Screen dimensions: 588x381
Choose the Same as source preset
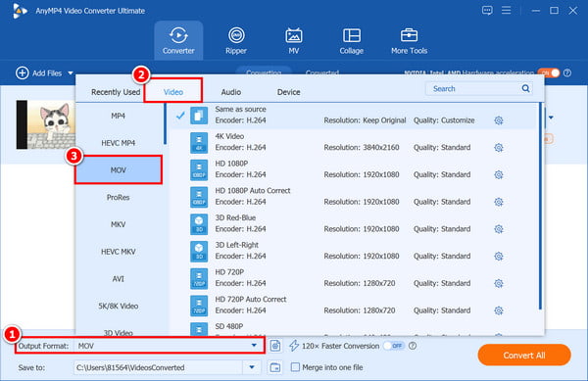[353, 116]
